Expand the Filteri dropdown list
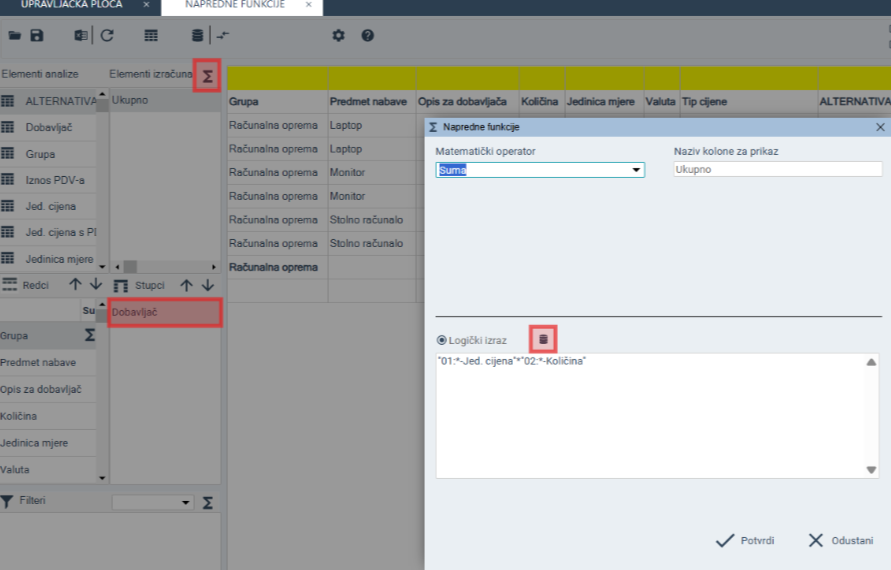This screenshot has height=570, width=891. click(x=186, y=502)
